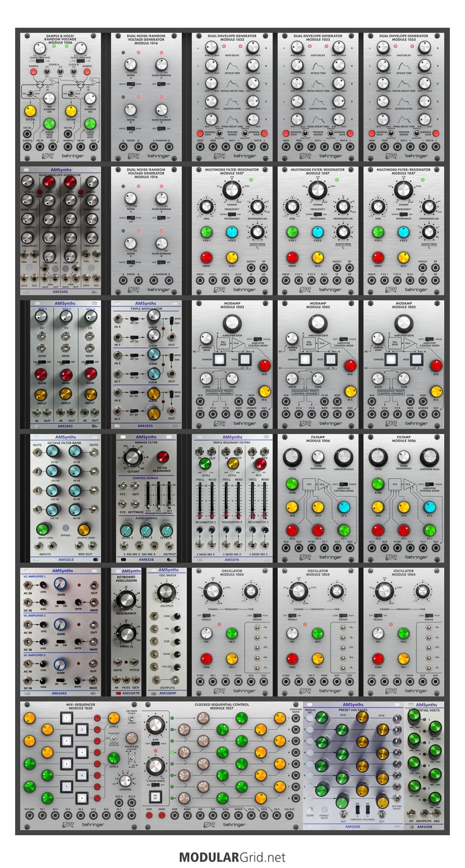Screen dimensions: 465x868
Task: Click the GATE jack on Keyboard Percussion
Action: (x=118, y=662)
